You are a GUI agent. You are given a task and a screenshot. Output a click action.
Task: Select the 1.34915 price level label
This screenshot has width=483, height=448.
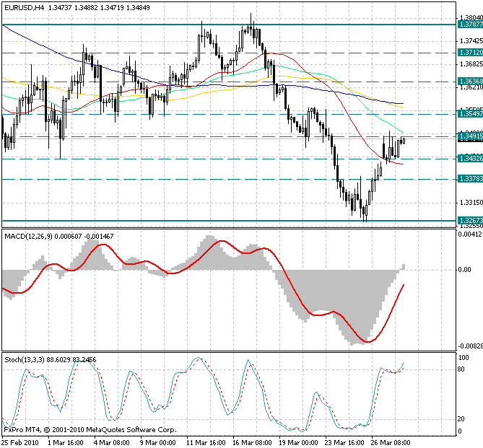click(x=471, y=136)
